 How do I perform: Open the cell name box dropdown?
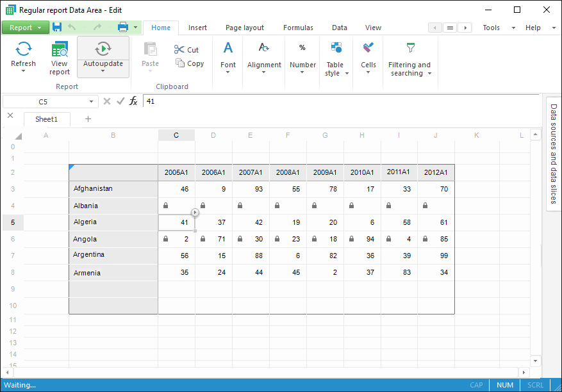(x=92, y=101)
